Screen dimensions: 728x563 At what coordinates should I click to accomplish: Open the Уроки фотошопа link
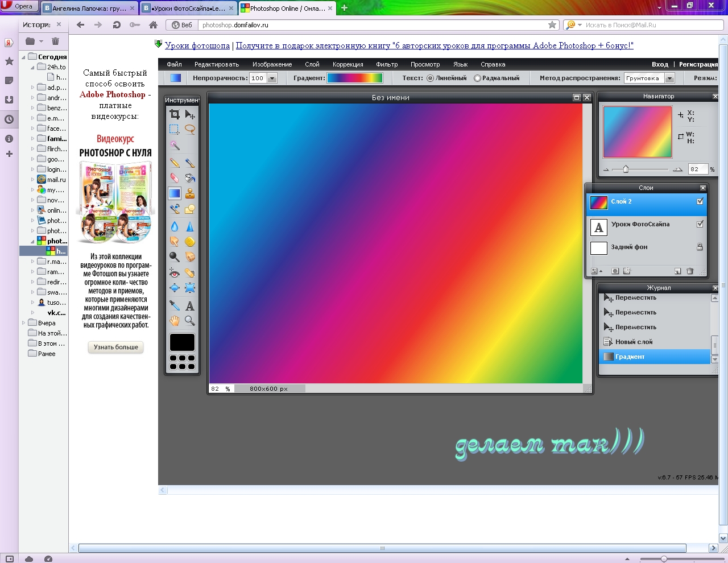point(197,45)
